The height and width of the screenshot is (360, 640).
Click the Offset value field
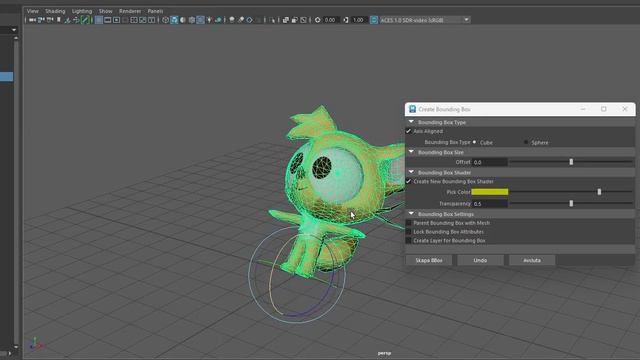click(x=489, y=162)
